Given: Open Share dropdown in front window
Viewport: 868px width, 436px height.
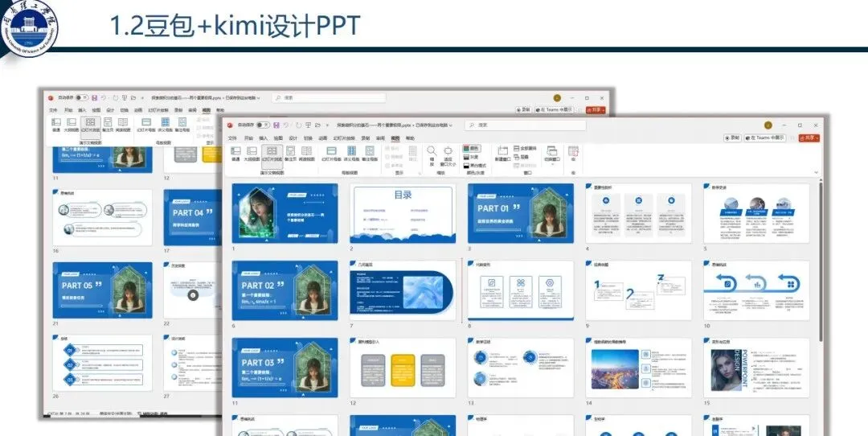Looking at the screenshot, I should (x=809, y=138).
